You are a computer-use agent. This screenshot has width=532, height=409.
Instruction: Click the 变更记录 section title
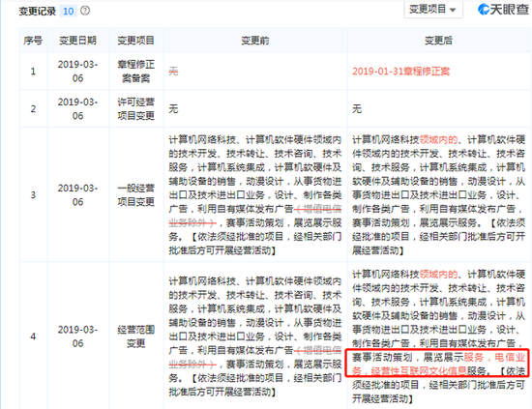pyautogui.click(x=38, y=12)
